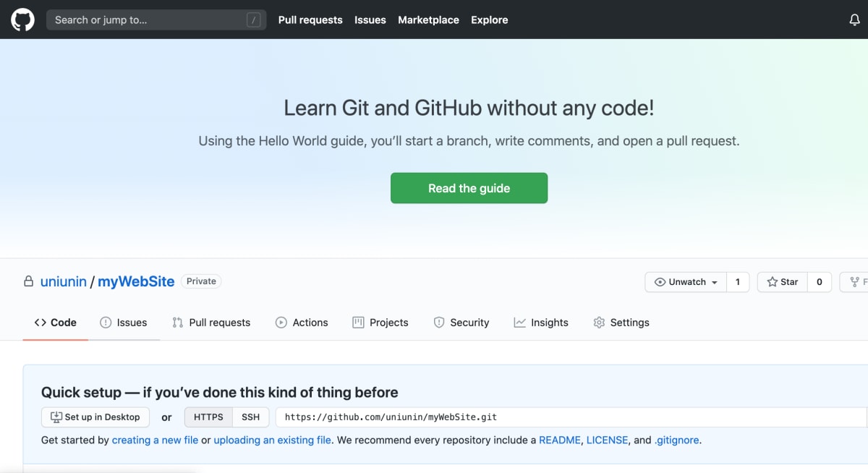
Task: Open the LICENSE link
Action: coord(608,440)
